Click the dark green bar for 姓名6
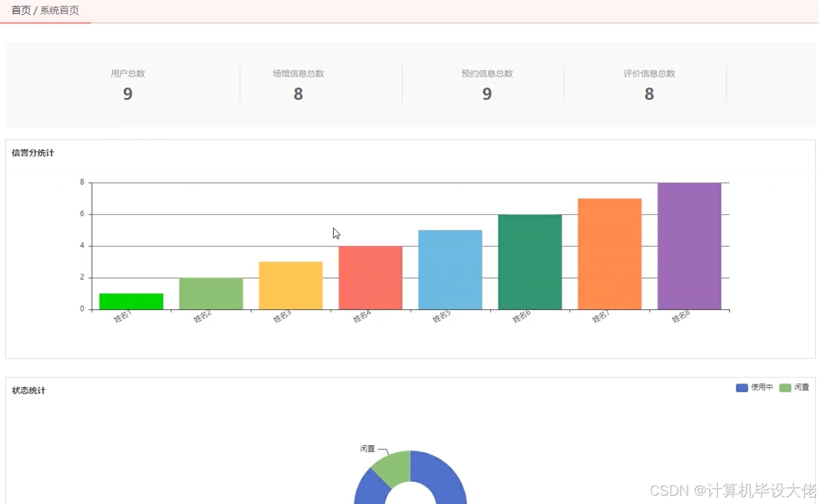The width and height of the screenshot is (819, 504). coord(530,262)
